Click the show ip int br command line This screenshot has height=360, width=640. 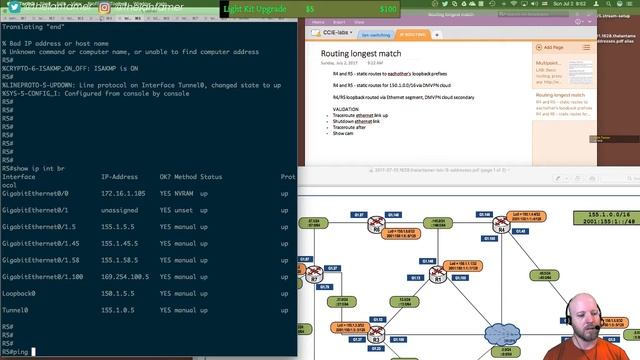tap(33, 169)
